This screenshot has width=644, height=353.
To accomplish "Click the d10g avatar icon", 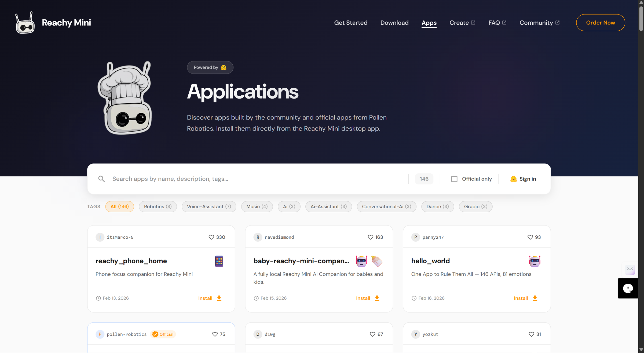I will pyautogui.click(x=258, y=334).
